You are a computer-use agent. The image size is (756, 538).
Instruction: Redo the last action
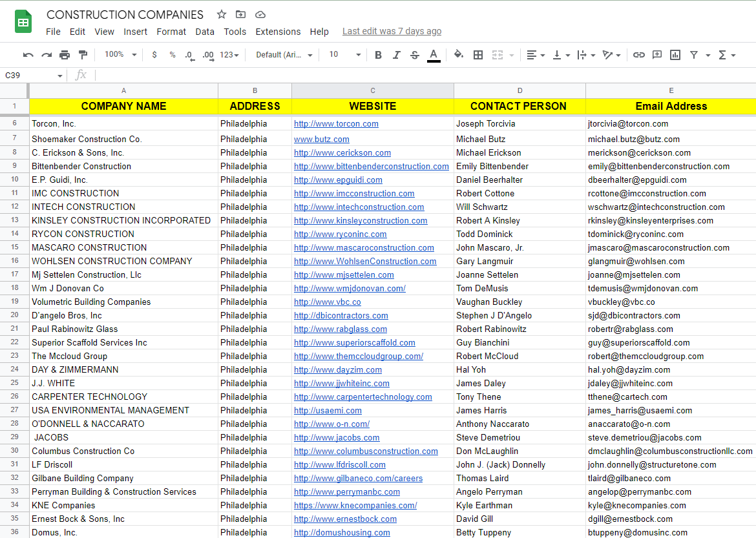(47, 55)
